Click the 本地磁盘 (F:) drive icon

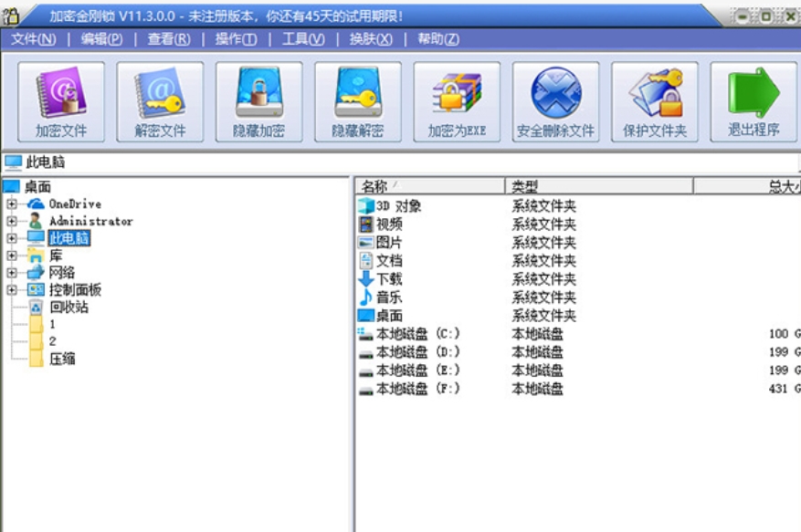[365, 390]
